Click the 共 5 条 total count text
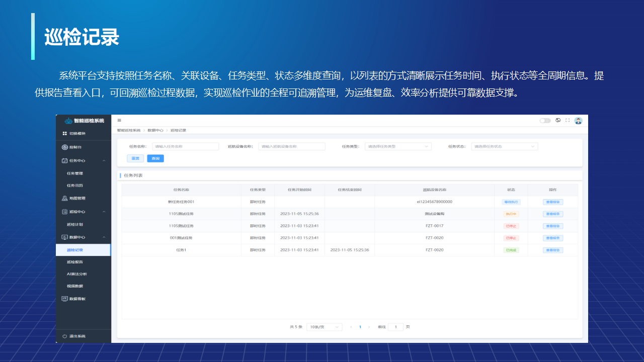The image size is (644, 362). click(x=296, y=327)
